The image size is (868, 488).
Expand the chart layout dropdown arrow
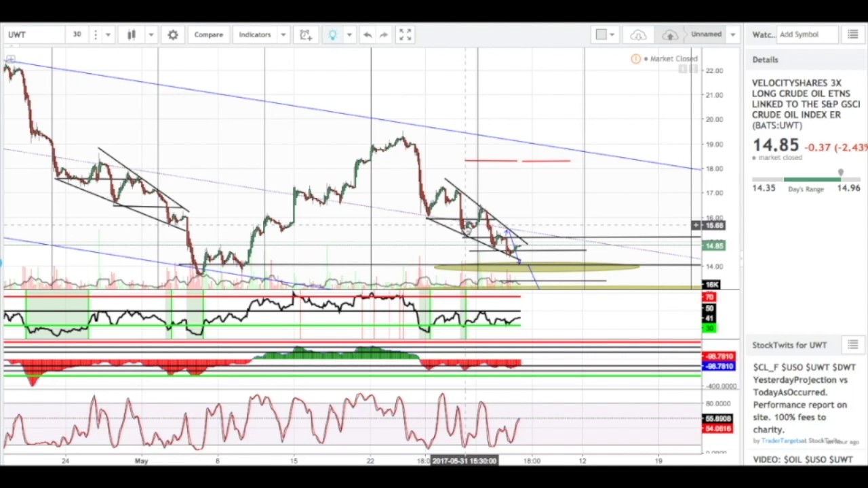612,35
